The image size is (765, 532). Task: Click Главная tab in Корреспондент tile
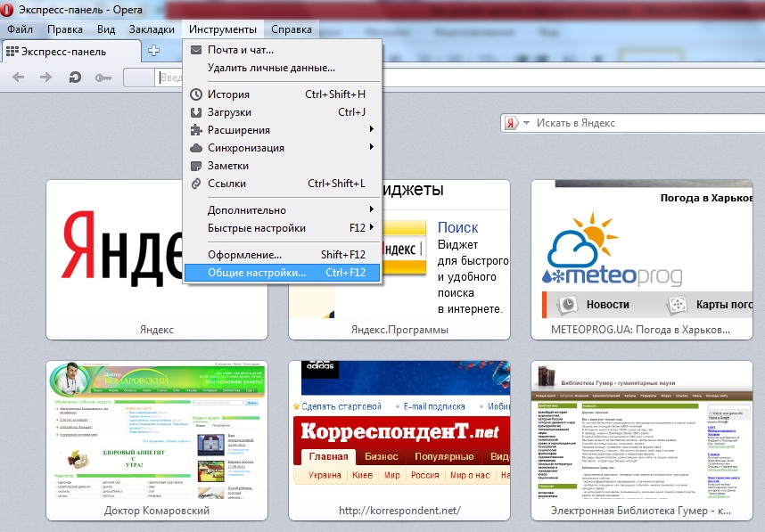click(328, 456)
